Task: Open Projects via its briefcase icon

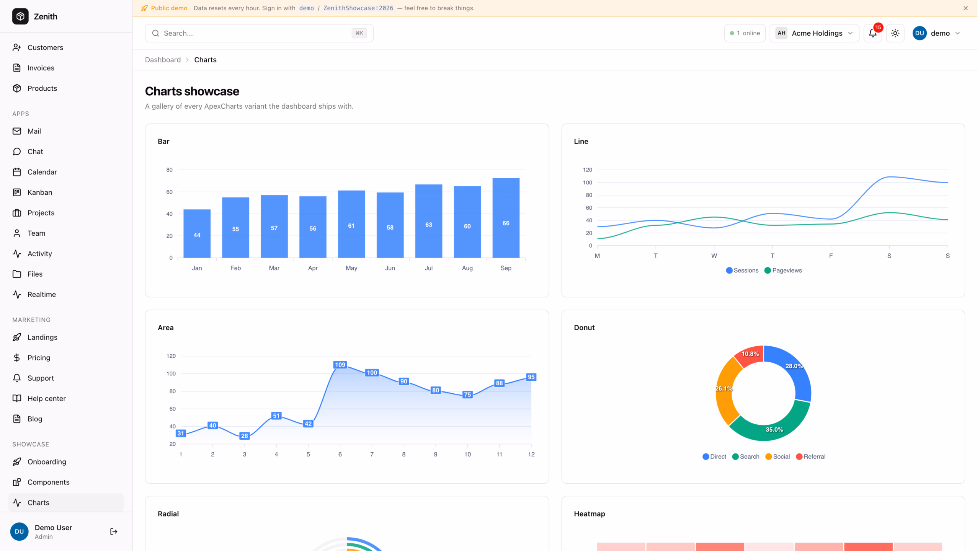Action: [x=17, y=213]
